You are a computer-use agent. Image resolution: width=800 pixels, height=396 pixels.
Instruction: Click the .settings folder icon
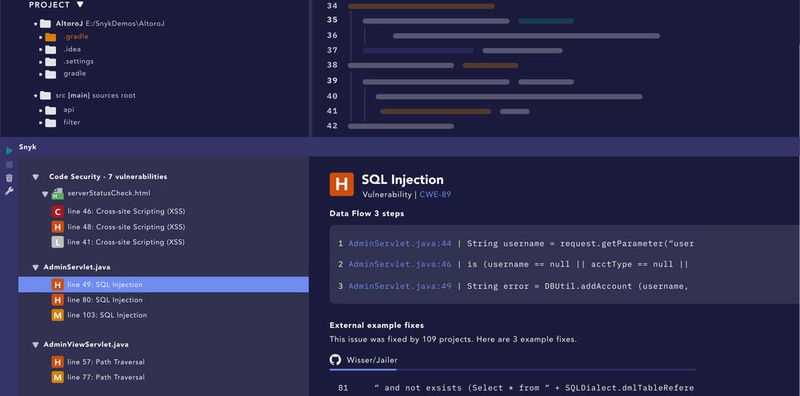[51, 62]
